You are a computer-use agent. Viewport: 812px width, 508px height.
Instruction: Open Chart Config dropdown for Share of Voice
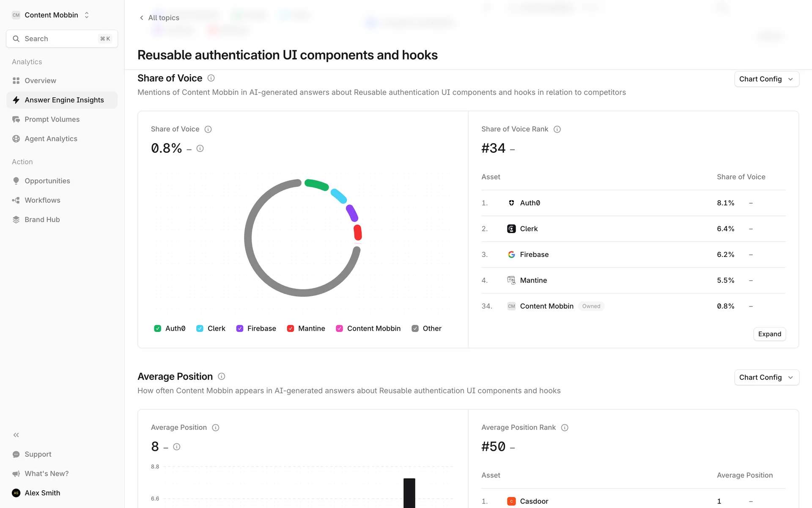(x=766, y=79)
